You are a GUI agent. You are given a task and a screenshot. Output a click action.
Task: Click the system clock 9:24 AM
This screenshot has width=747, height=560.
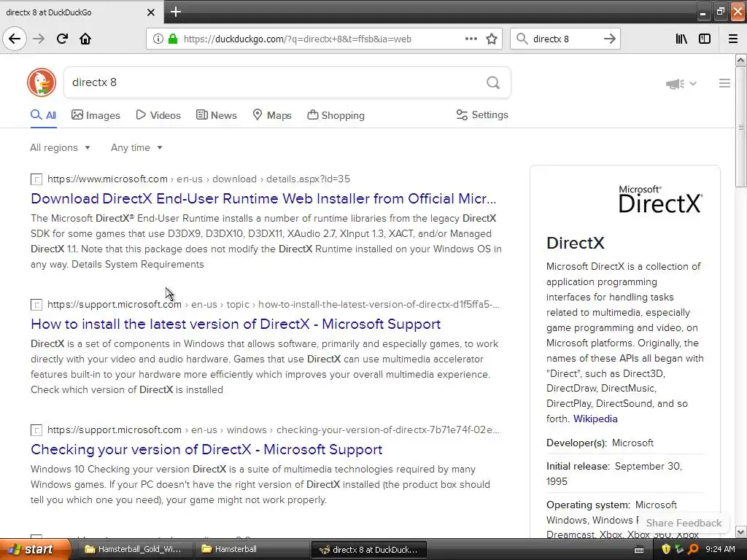click(720, 549)
